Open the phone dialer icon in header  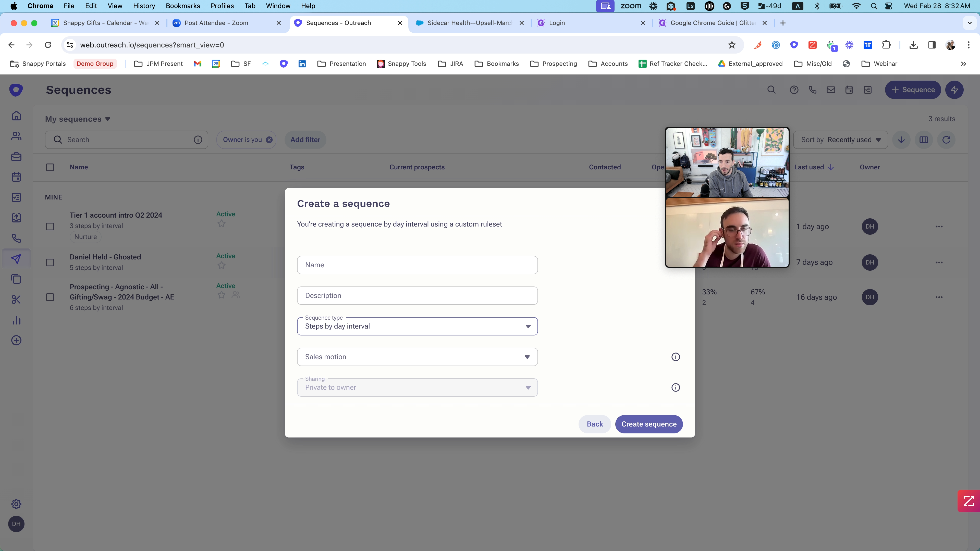[812, 90]
